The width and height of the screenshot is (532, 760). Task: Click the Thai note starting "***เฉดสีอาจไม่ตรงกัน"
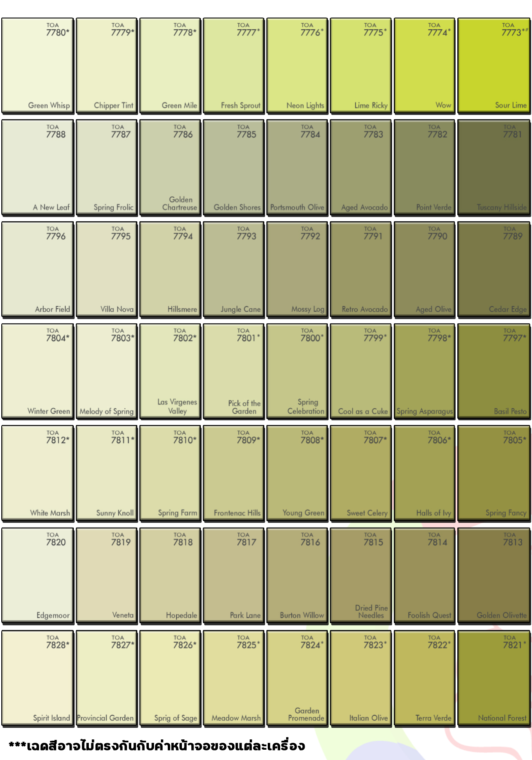(x=157, y=746)
